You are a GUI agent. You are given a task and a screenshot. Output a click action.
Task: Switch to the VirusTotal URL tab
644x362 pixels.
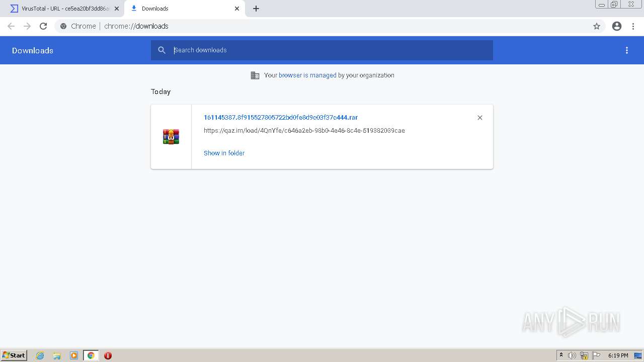coord(64,9)
